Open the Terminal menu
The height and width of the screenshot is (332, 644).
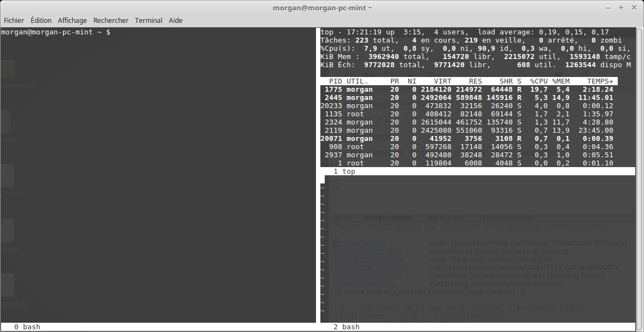pos(149,20)
